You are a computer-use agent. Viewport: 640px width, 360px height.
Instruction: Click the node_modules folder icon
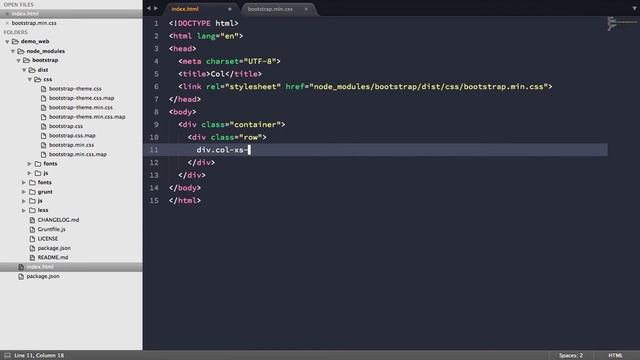[x=21, y=51]
